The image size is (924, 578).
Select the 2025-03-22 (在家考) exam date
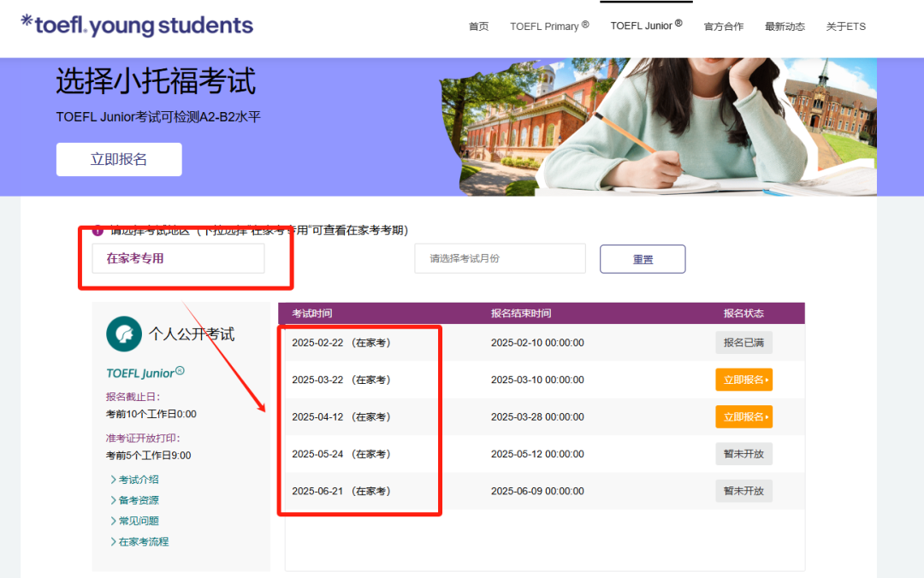point(341,380)
